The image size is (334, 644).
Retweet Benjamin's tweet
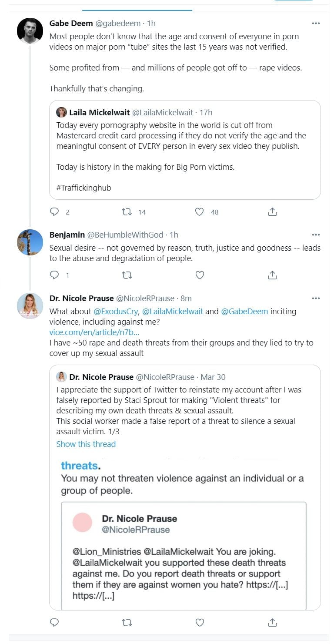pyautogui.click(x=127, y=275)
